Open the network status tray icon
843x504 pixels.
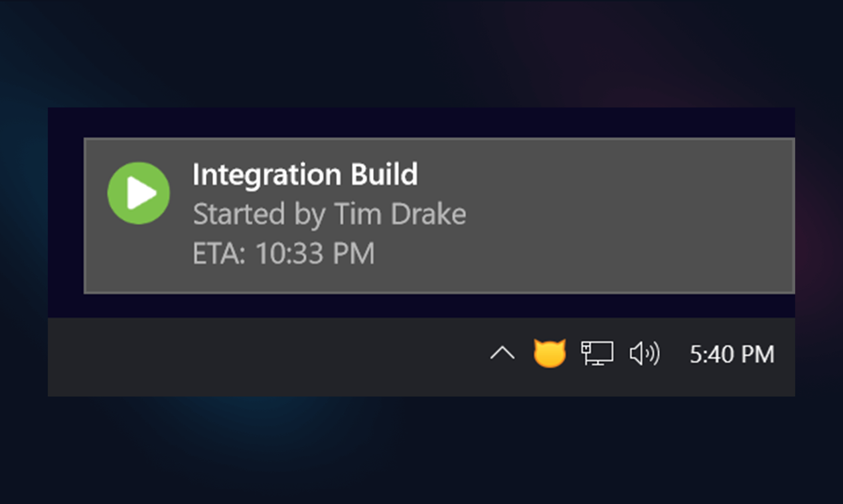coord(597,353)
